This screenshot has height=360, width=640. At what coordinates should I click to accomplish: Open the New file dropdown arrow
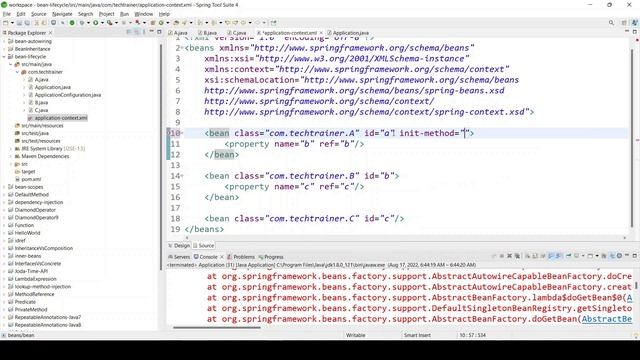coord(12,23)
